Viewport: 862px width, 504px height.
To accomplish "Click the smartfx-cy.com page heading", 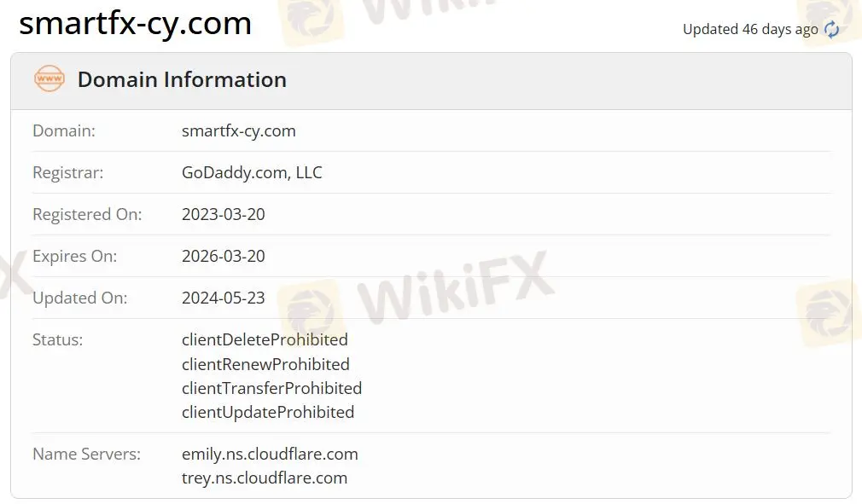I will (135, 24).
